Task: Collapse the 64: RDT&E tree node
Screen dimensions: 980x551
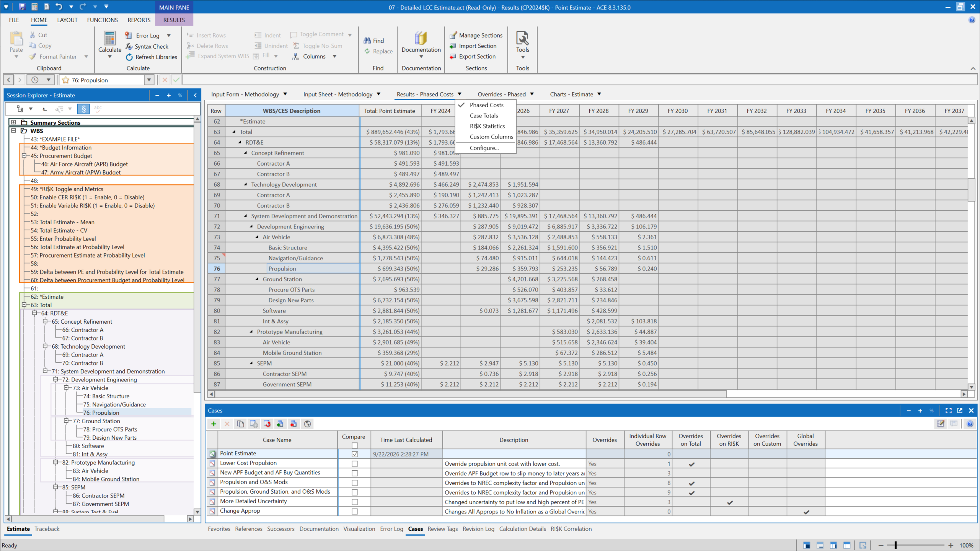Action: [34, 313]
